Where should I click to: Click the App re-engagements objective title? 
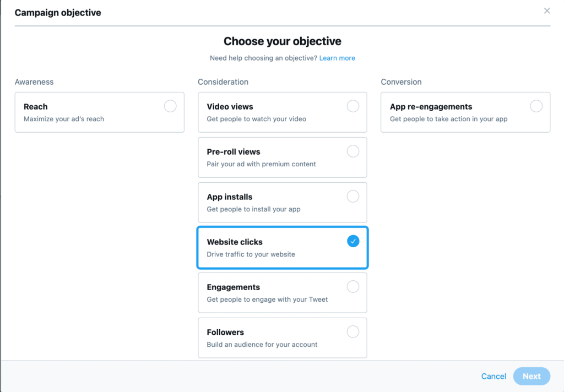pos(431,107)
